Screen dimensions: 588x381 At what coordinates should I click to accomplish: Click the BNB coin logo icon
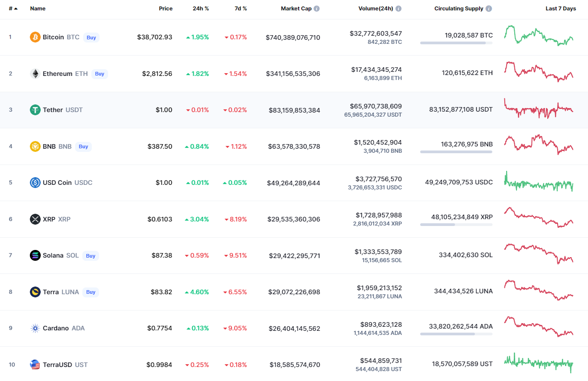pos(35,146)
